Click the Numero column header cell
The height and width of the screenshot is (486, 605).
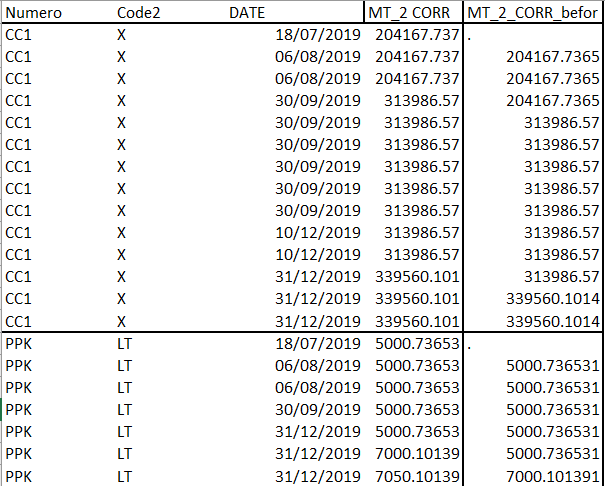tap(33, 13)
